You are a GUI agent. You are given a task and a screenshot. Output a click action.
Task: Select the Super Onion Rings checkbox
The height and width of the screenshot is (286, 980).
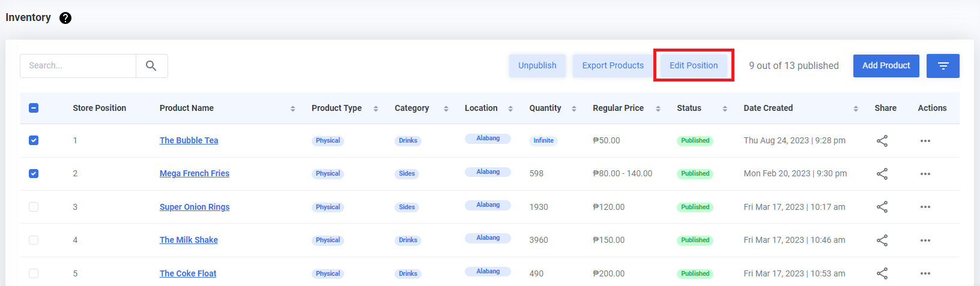[x=34, y=207]
